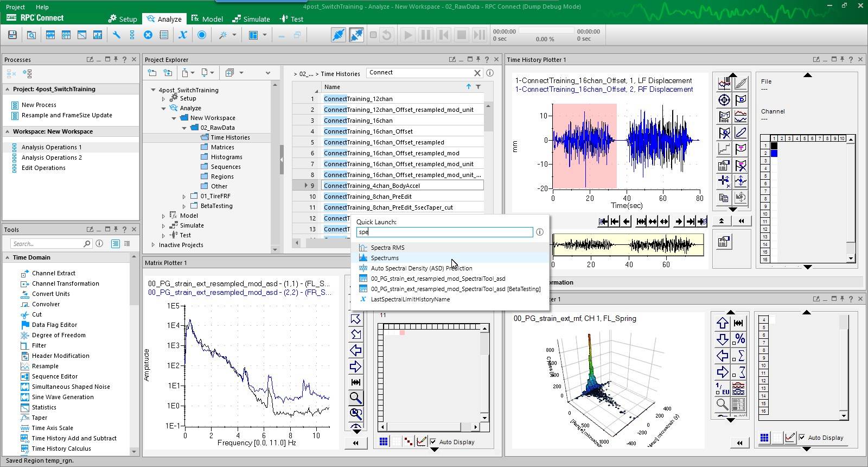Collapse the Time Domain tools group
868x467 pixels.
(x=8, y=258)
